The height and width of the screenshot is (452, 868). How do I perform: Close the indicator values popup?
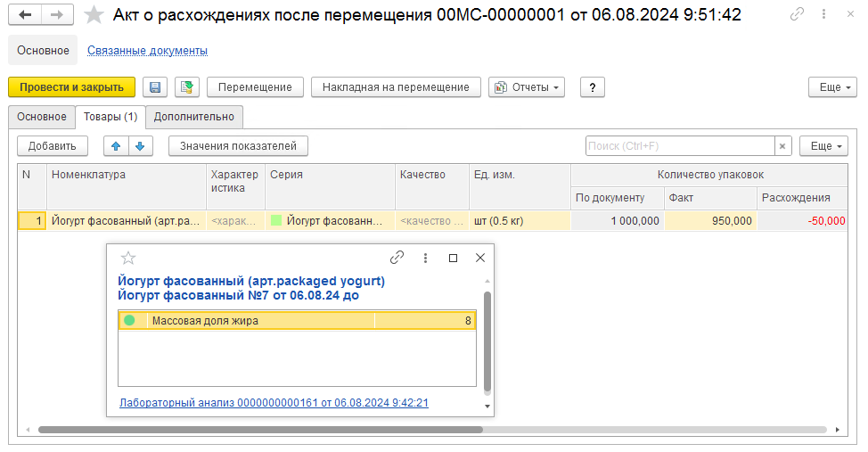480,258
